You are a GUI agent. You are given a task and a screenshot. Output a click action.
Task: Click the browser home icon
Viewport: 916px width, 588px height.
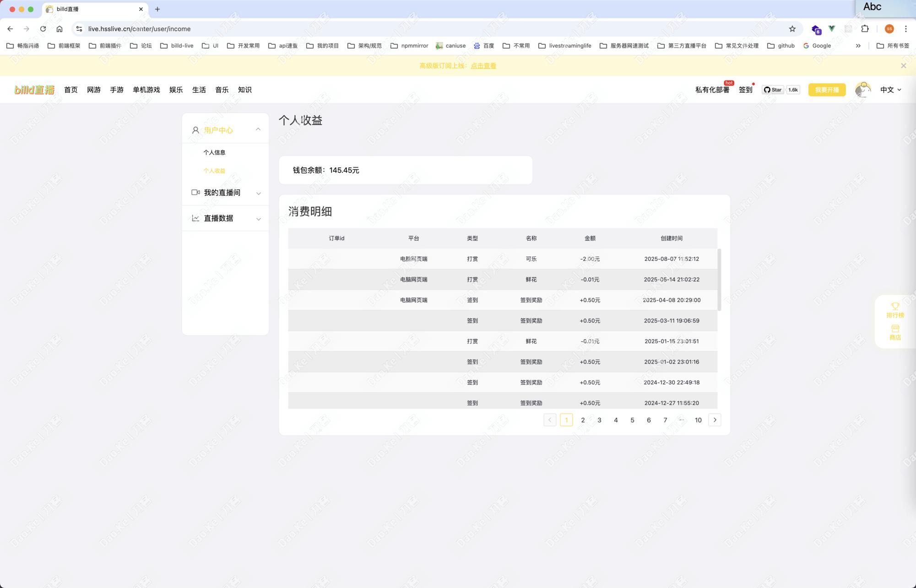click(60, 29)
